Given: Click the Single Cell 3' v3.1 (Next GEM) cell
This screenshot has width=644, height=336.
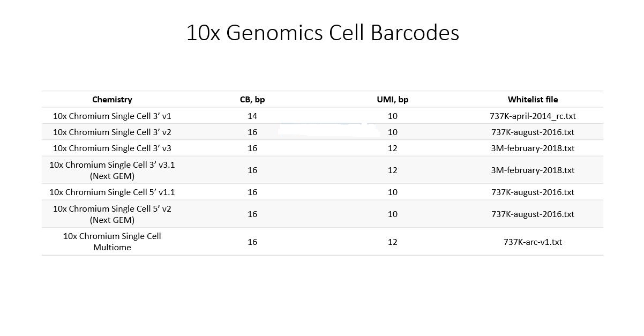Looking at the screenshot, I should pyautogui.click(x=112, y=170).
